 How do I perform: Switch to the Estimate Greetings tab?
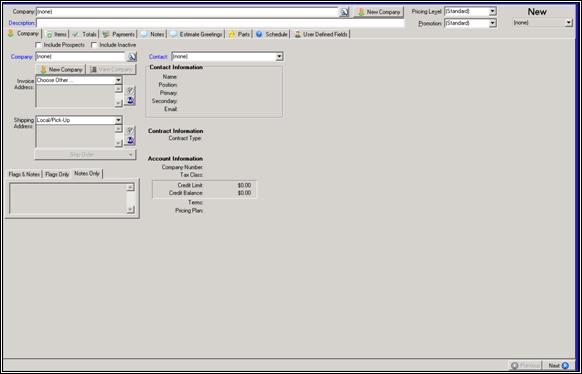click(x=197, y=34)
